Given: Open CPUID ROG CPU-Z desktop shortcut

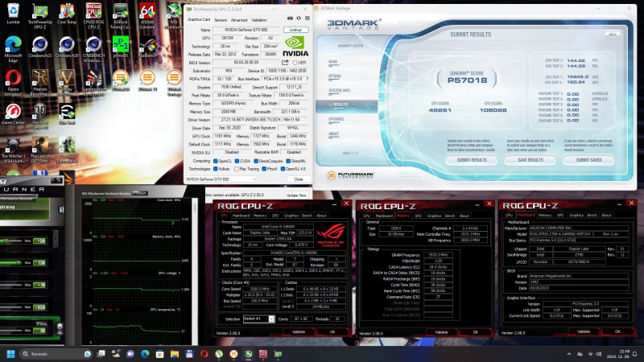Looking at the screenshot, I should [93, 15].
